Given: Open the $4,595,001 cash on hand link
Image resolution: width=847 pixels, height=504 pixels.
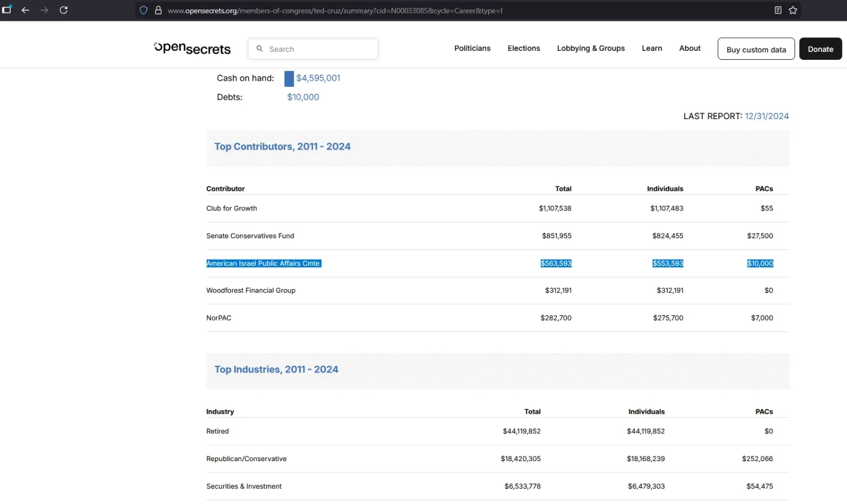Looking at the screenshot, I should [x=318, y=78].
